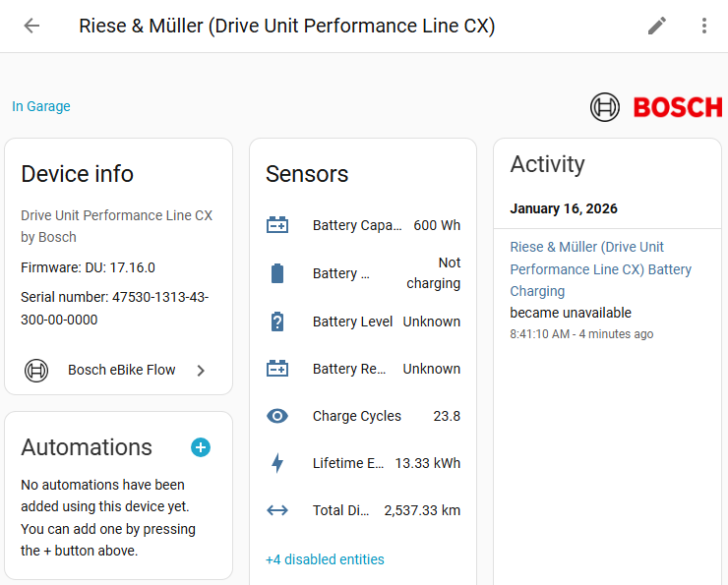The height and width of the screenshot is (585, 728).
Task: Open the three-dot overflow menu
Action: (704, 26)
